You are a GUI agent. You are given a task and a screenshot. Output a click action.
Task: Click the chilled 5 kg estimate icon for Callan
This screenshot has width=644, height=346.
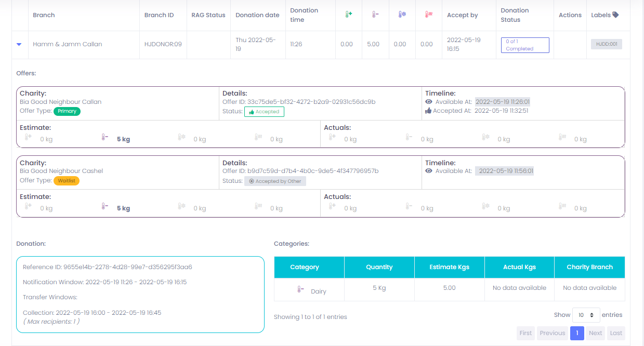[104, 137]
